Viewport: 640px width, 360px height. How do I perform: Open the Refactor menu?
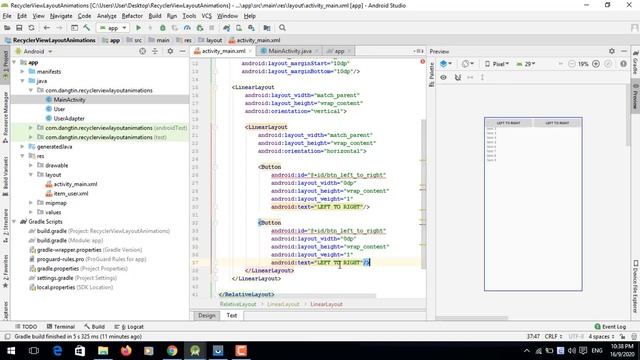(x=132, y=16)
